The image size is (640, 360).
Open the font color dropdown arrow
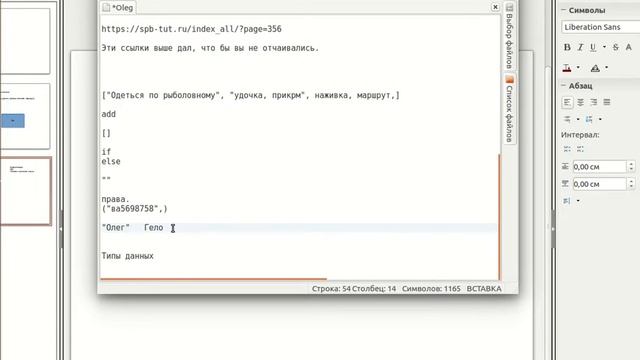578,67
